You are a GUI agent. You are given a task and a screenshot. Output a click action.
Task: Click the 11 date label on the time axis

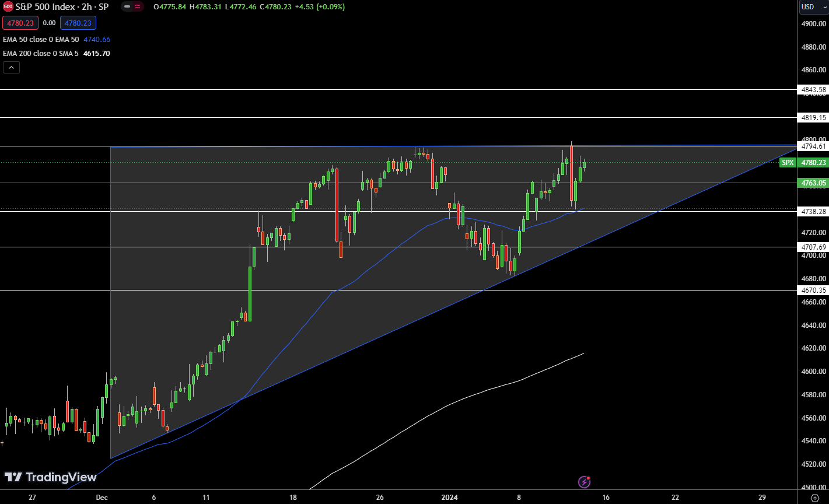pos(206,498)
